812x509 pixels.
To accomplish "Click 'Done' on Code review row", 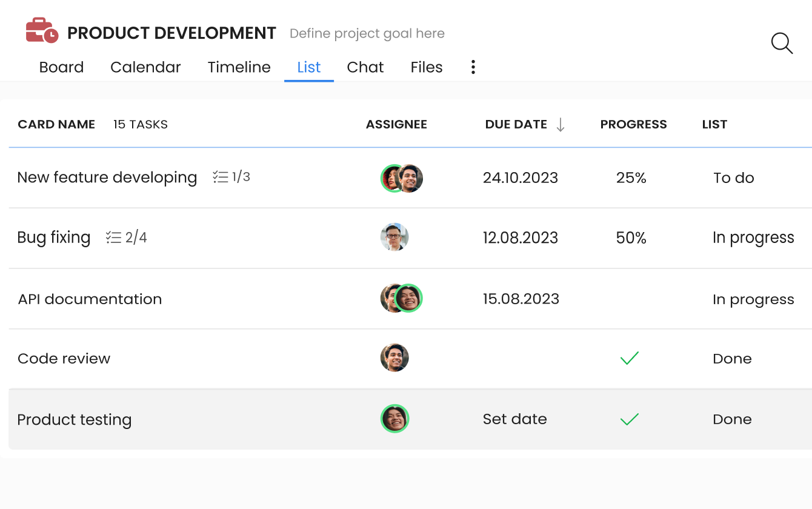I will coord(732,359).
